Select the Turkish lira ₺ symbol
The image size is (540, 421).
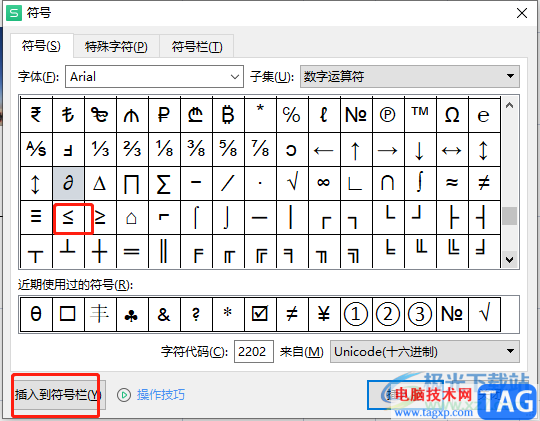[68, 115]
